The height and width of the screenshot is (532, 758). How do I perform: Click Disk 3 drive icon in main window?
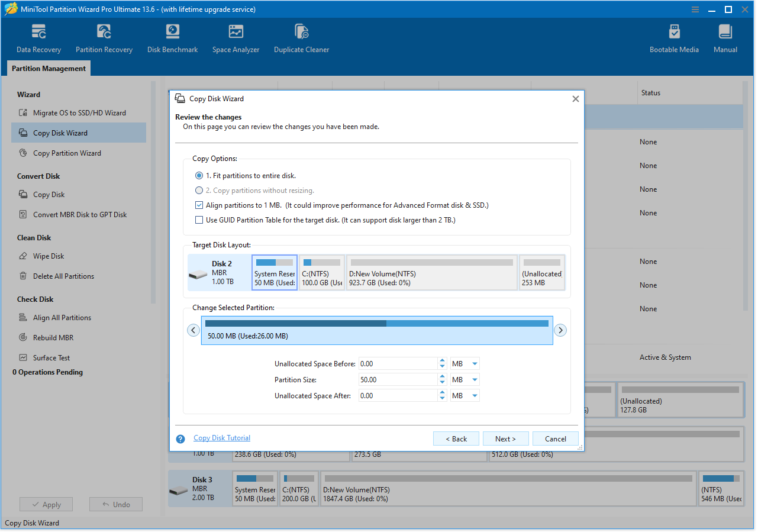178,491
